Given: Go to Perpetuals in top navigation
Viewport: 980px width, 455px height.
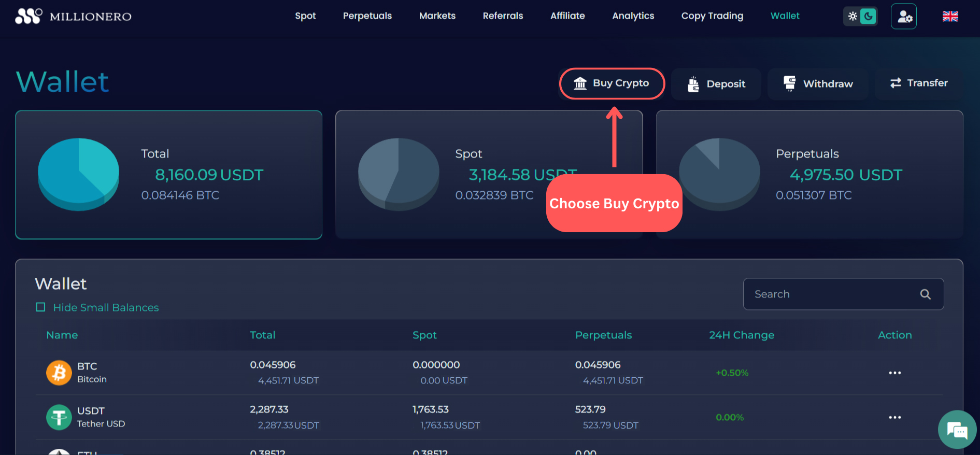Looking at the screenshot, I should pyautogui.click(x=367, y=16).
